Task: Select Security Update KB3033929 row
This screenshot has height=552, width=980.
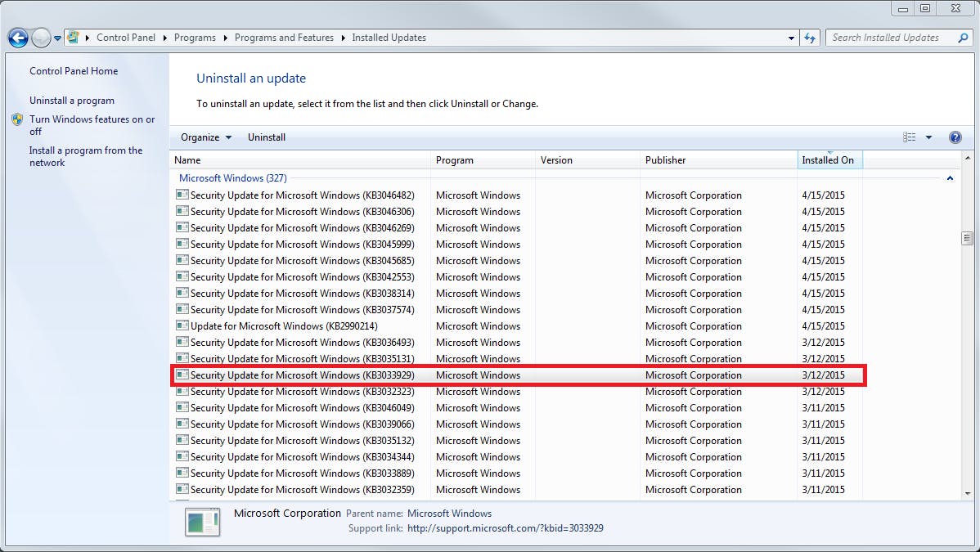Action: point(518,375)
